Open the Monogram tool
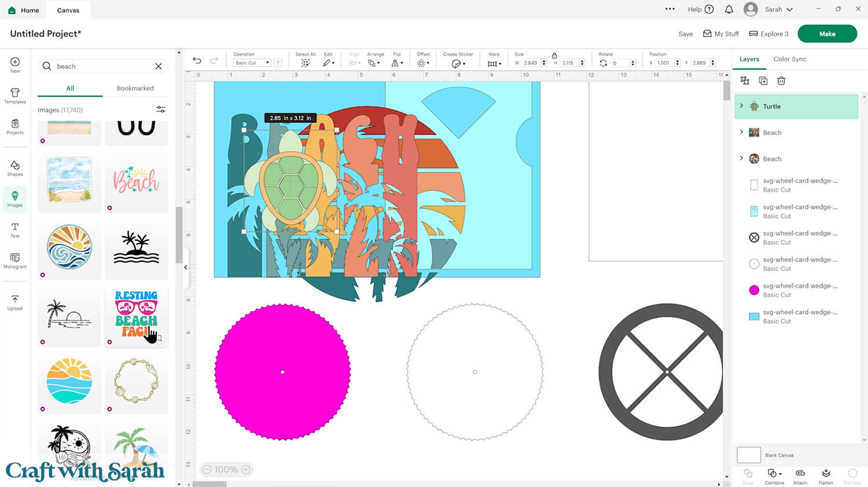This screenshot has width=868, height=487. [x=15, y=260]
